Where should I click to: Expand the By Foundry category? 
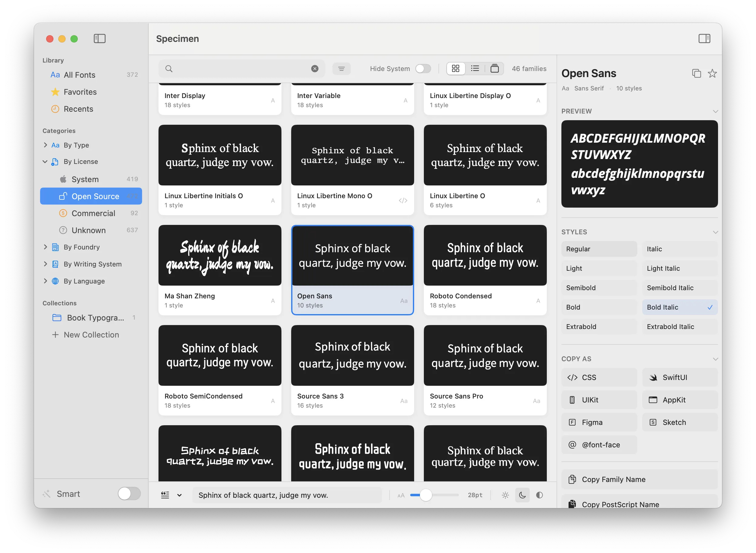(46, 247)
